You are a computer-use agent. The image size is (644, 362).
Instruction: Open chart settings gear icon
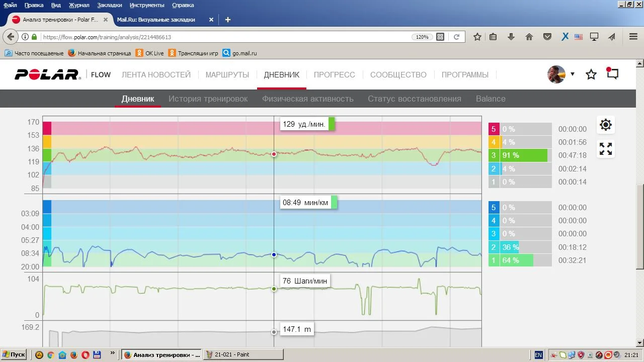click(606, 125)
